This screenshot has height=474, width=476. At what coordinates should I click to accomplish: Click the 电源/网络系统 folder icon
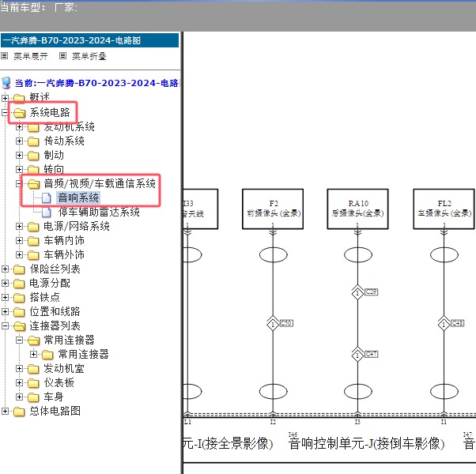(33, 227)
